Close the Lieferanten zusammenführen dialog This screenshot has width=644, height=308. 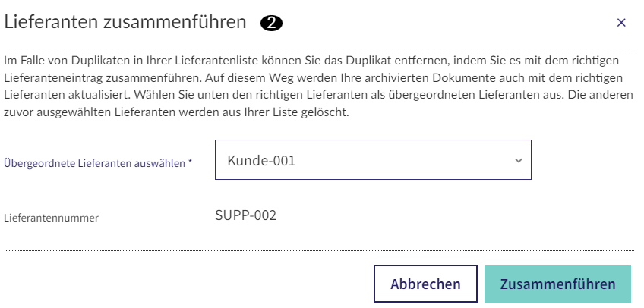point(621,23)
